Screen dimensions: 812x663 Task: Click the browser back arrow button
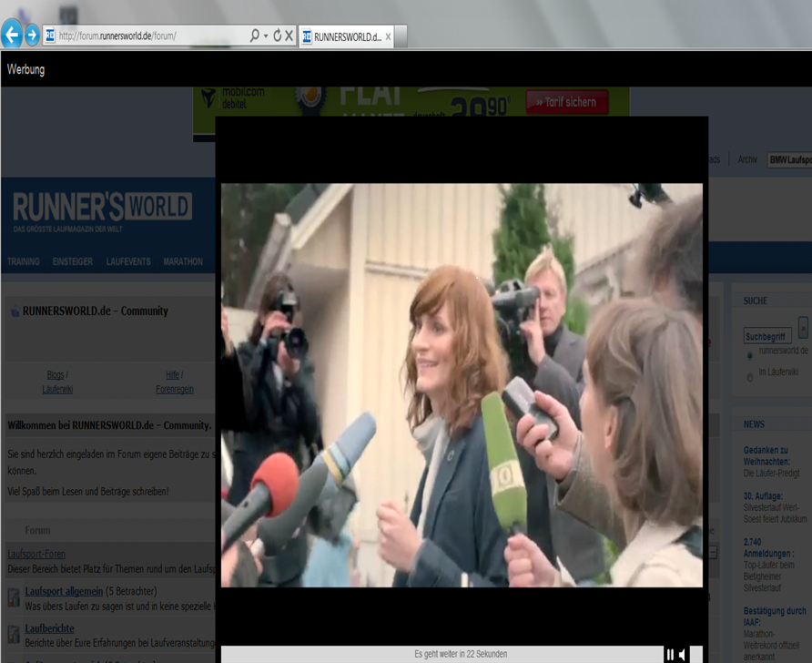click(12, 36)
